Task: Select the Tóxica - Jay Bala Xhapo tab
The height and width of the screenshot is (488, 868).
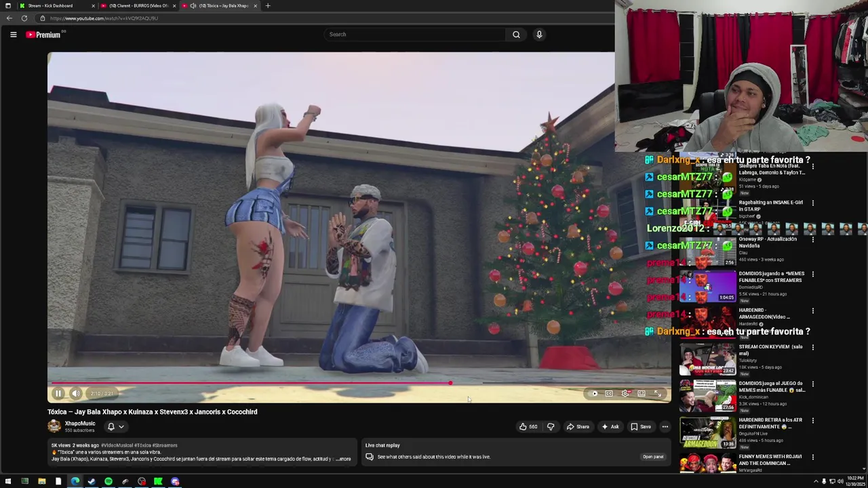Action: coord(220,5)
